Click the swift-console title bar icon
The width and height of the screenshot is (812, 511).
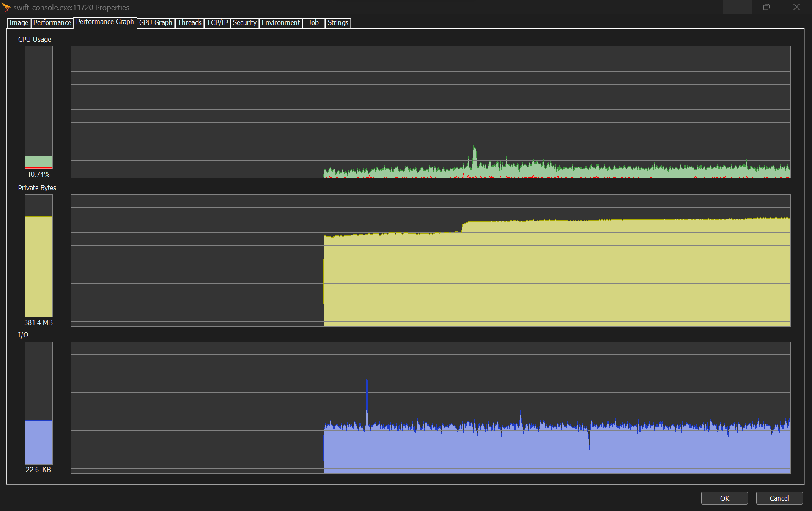pyautogui.click(x=6, y=7)
